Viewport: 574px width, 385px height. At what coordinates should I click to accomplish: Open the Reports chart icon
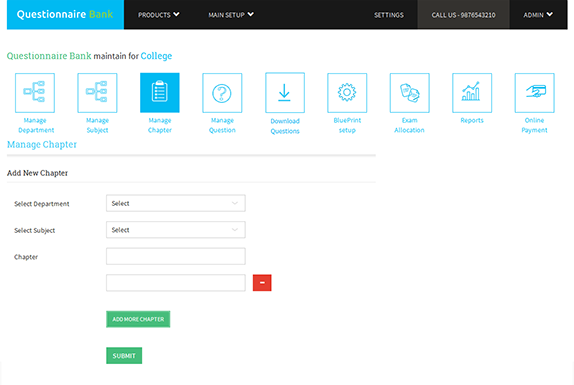pyautogui.click(x=472, y=93)
